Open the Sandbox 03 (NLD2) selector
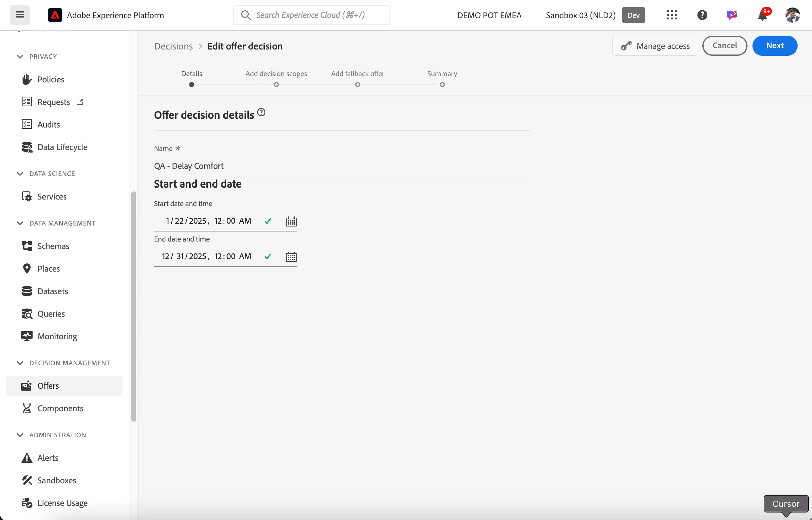812x520 pixels. 595,15
